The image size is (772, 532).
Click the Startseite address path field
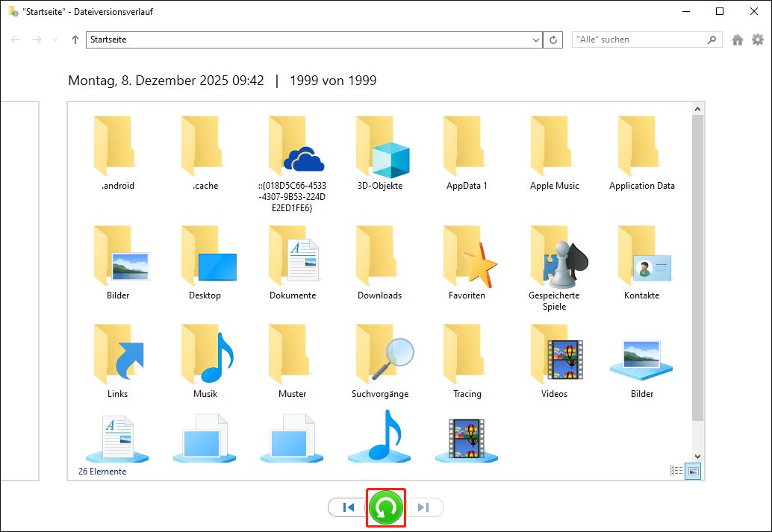tap(306, 40)
